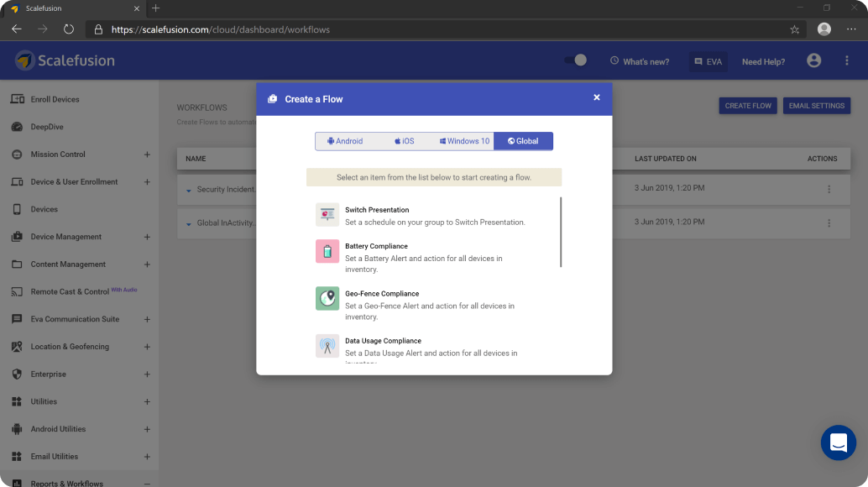The width and height of the screenshot is (868, 487).
Task: Open Enroll Devices from the sidebar
Action: click(x=55, y=99)
